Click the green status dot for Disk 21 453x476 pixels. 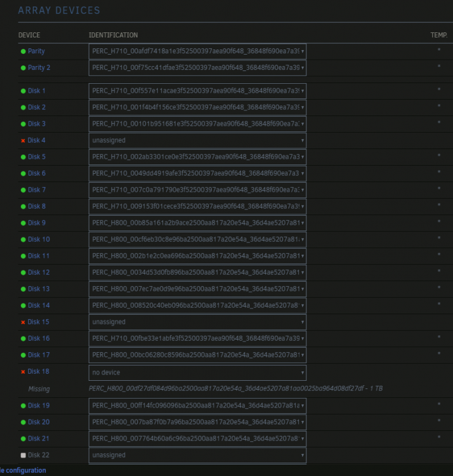(x=23, y=439)
